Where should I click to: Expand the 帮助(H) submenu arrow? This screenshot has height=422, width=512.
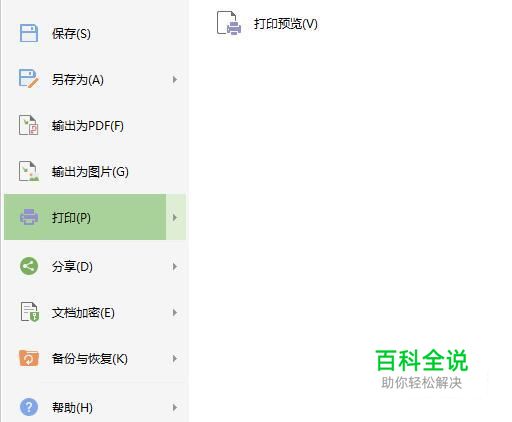pos(175,407)
